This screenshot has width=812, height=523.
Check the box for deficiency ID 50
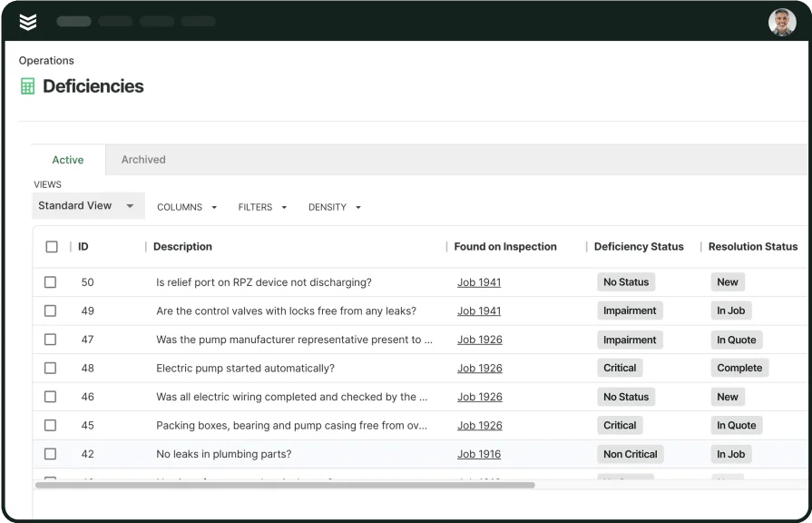tap(50, 282)
